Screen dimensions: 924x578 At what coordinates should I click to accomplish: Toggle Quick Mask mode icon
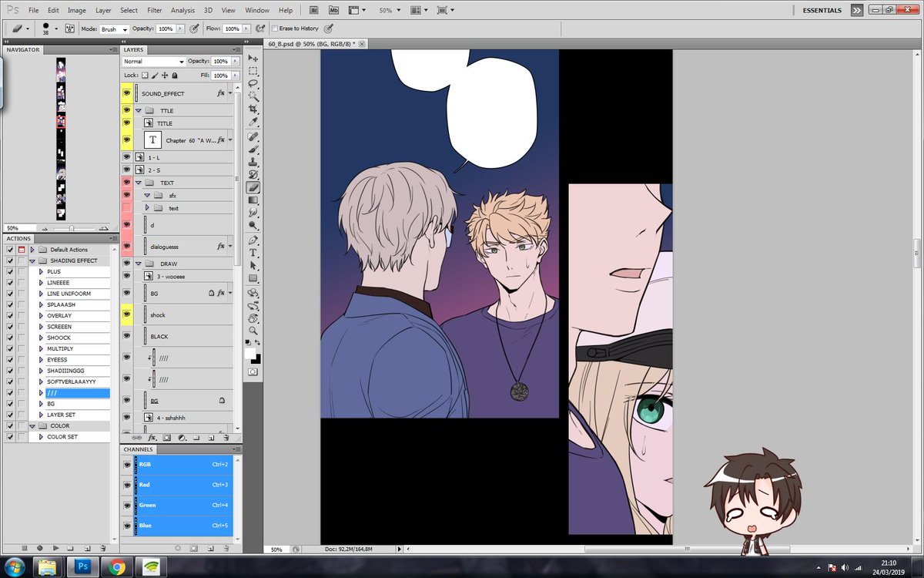pos(253,372)
